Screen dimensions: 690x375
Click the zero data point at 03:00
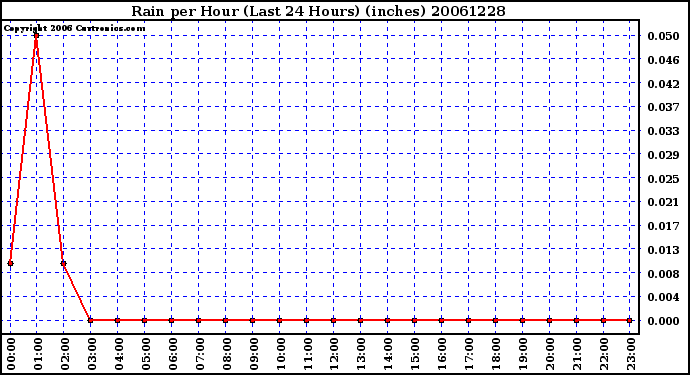coord(91,320)
